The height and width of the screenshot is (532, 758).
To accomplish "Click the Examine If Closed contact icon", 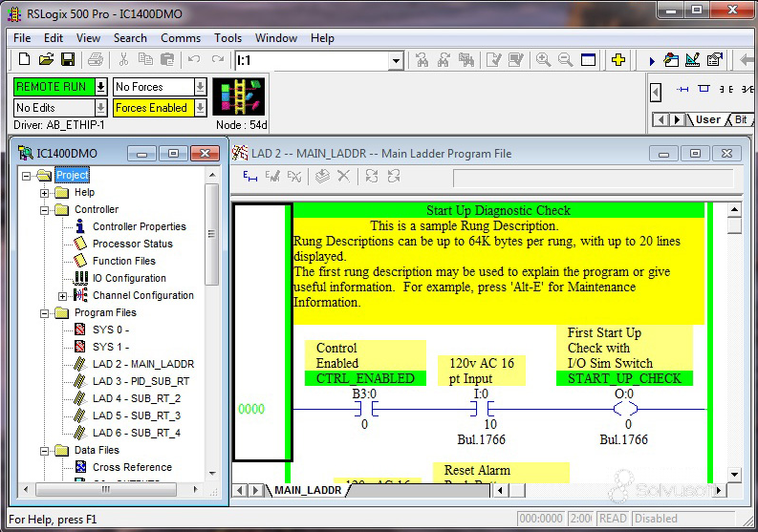I will point(726,89).
